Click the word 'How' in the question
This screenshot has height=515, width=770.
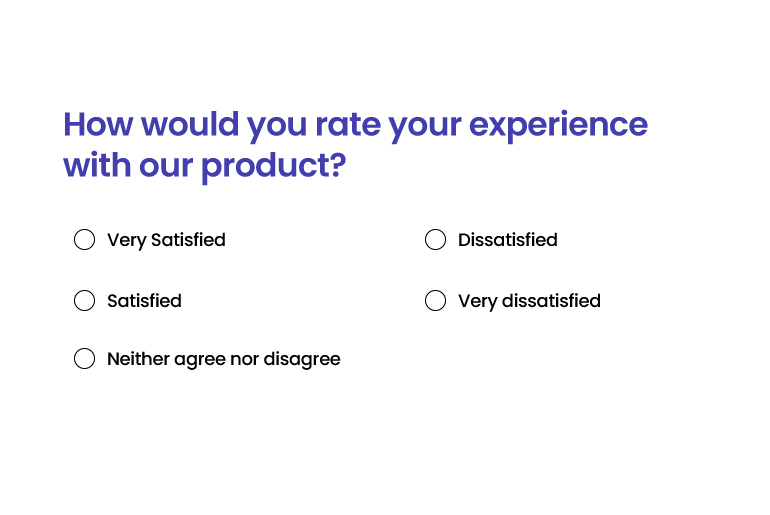(x=98, y=124)
